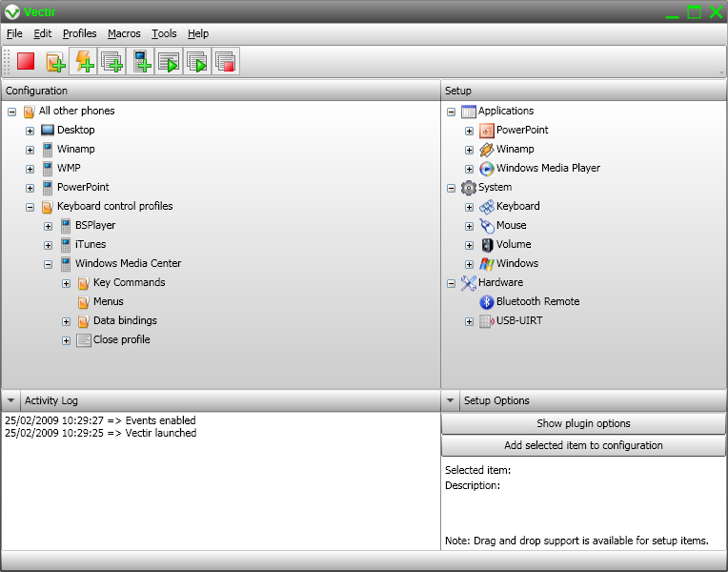
Task: Collapse the Windows Media Center node
Action: click(49, 264)
